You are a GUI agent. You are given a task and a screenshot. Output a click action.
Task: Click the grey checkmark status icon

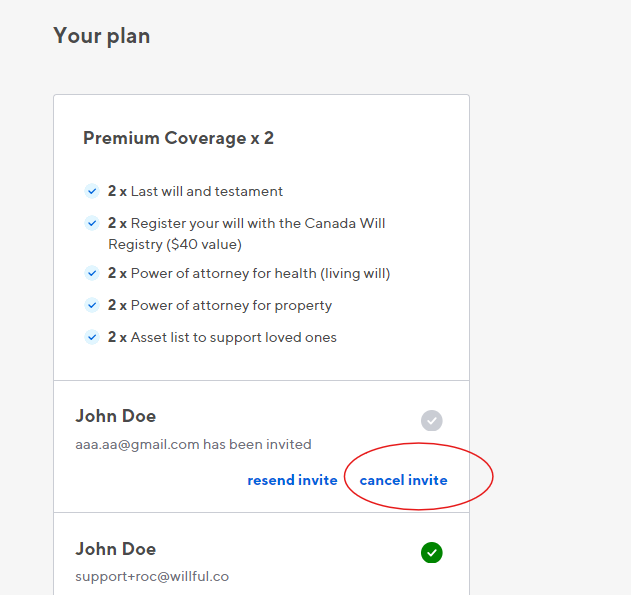point(432,421)
